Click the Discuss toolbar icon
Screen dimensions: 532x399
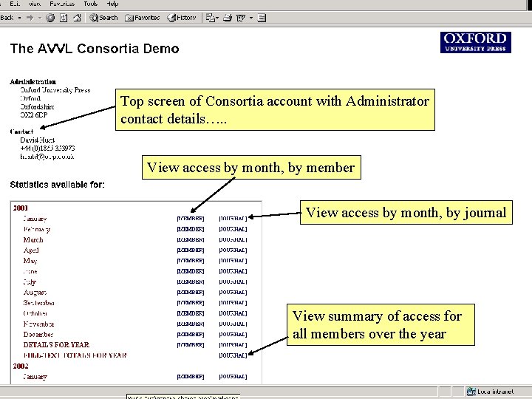tap(262, 18)
